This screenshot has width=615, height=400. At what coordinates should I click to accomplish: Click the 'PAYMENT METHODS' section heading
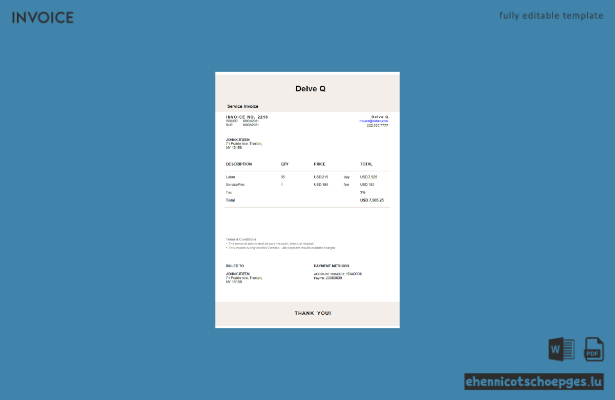[x=331, y=266]
